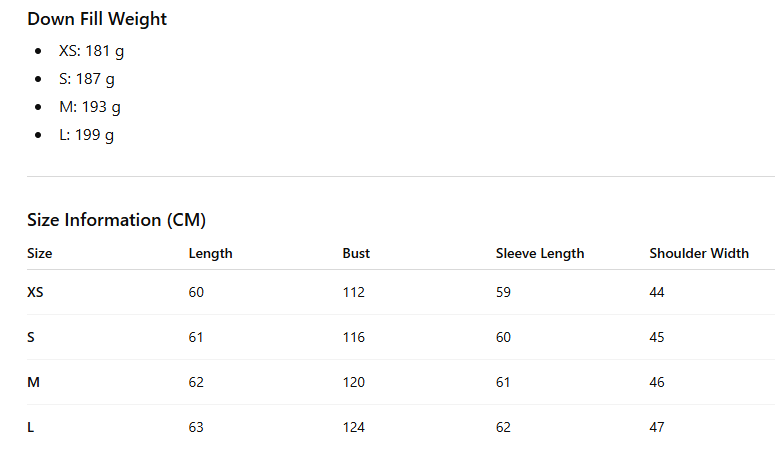The width and height of the screenshot is (775, 455).
Task: Click the Size Information (CM) heading
Action: click(x=116, y=220)
